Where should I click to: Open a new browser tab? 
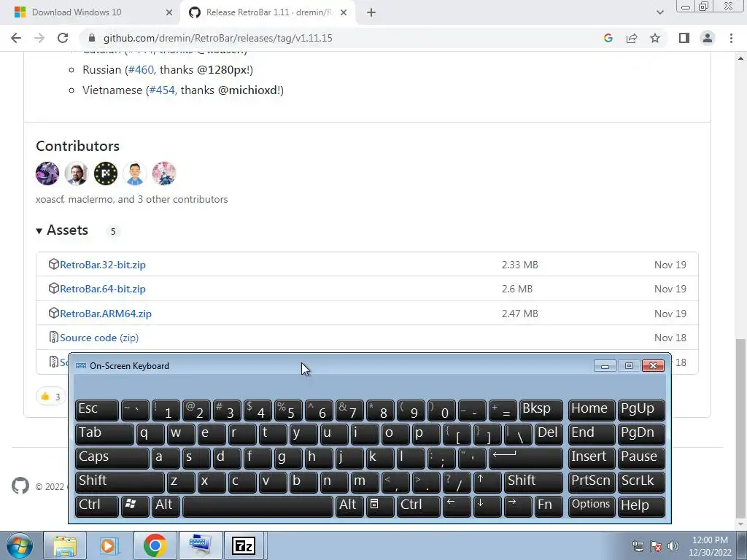point(371,12)
